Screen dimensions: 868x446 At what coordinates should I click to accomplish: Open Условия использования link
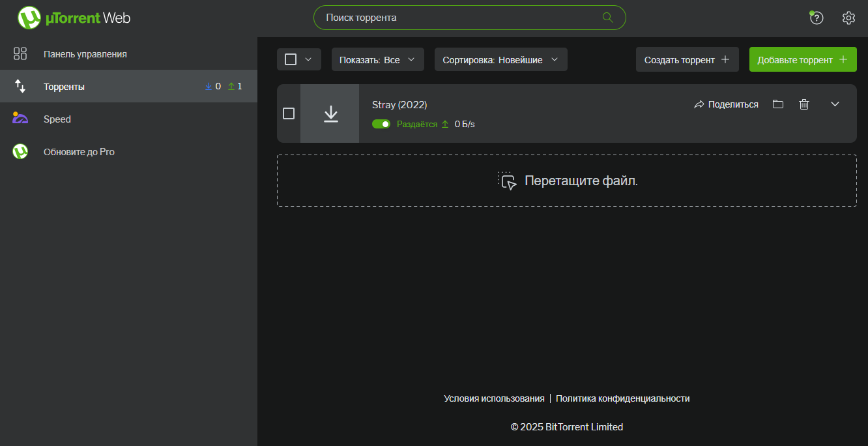[494, 398]
